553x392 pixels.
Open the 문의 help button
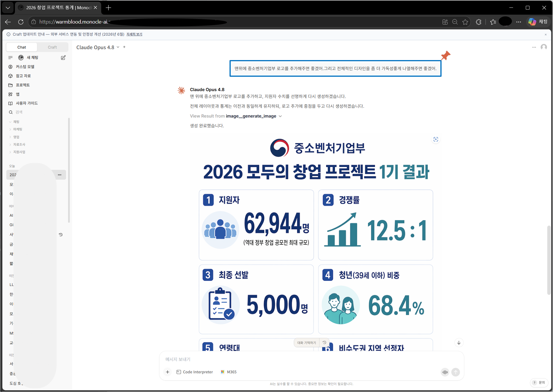click(x=539, y=383)
